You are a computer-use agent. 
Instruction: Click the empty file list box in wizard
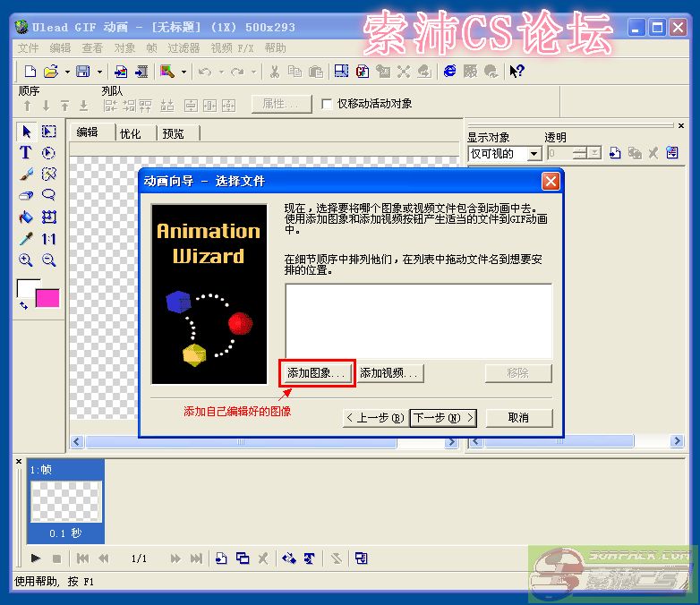(418, 321)
